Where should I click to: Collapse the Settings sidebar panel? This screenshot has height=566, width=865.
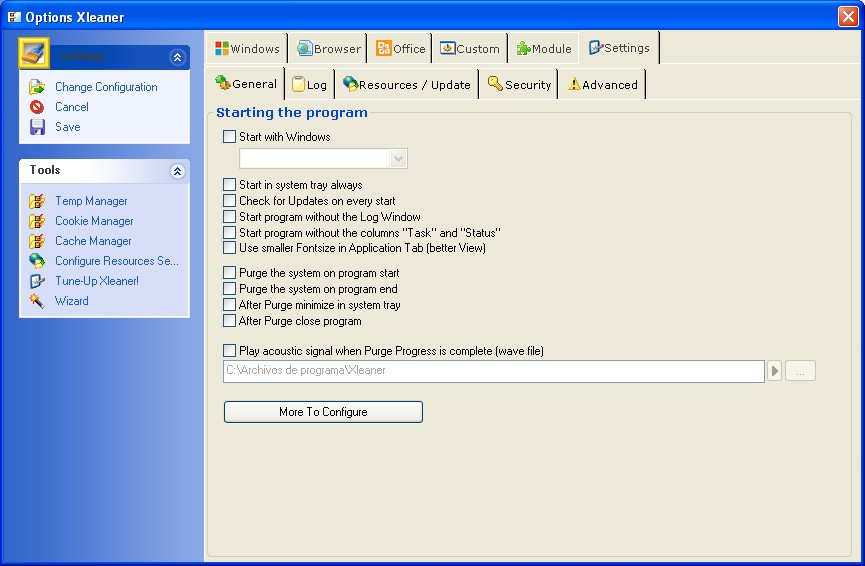177,57
